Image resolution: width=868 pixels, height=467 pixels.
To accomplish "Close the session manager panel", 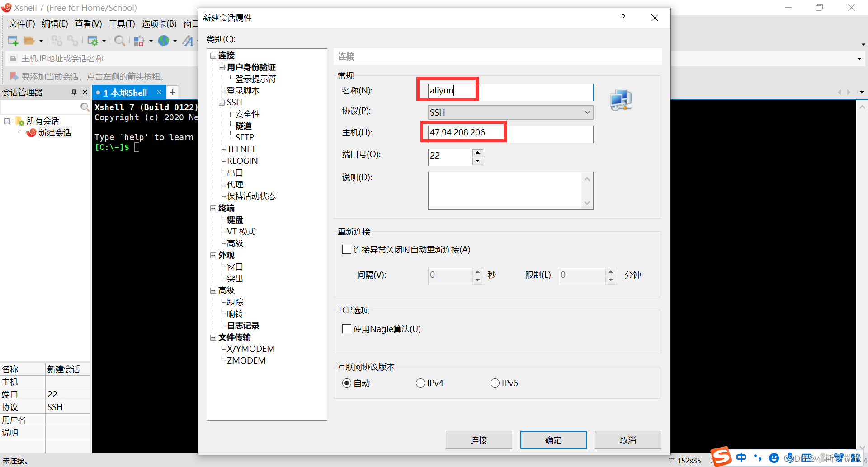I will click(x=85, y=92).
